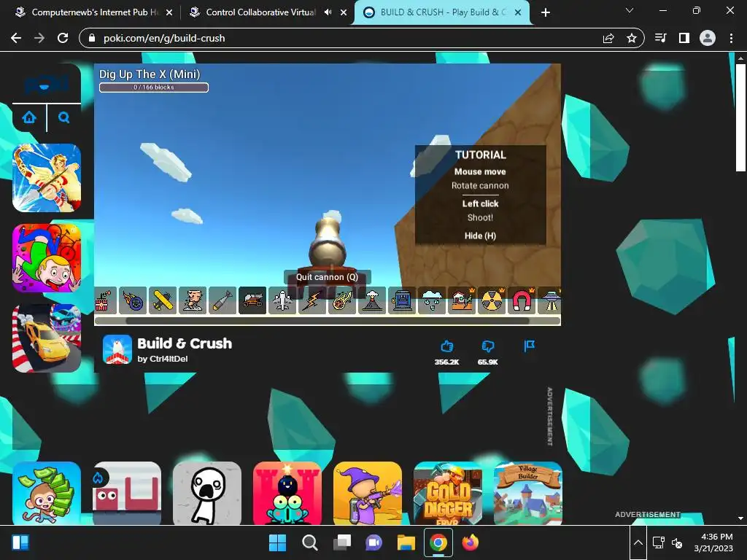Click the blocks progress bar

click(x=154, y=87)
